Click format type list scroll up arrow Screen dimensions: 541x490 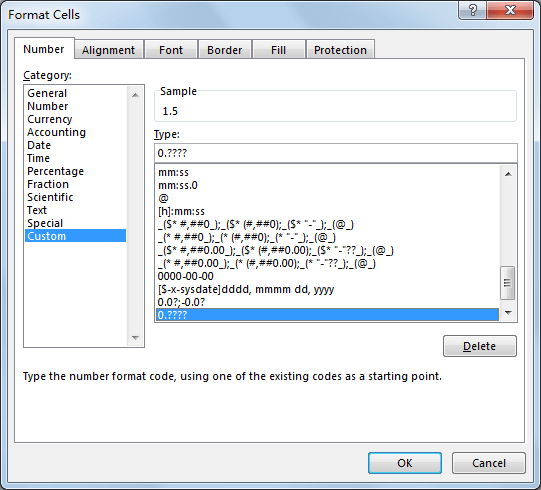tap(508, 174)
